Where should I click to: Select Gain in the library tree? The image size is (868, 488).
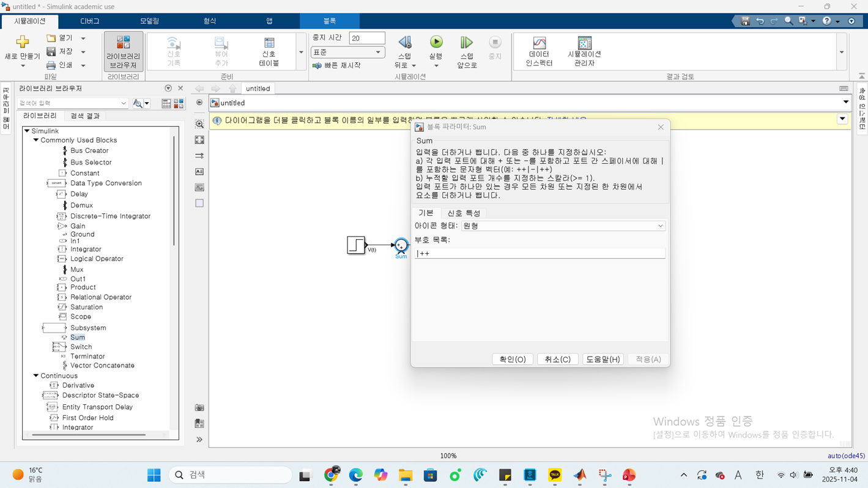tap(78, 226)
